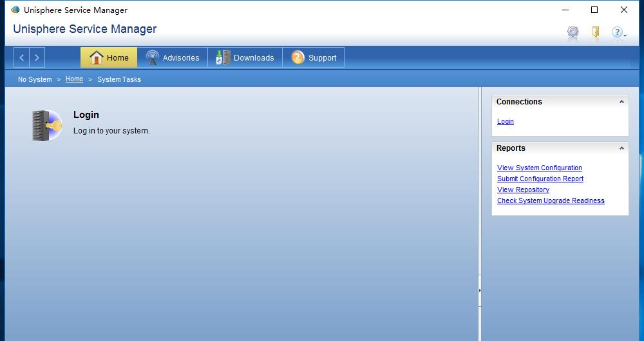
Task: Collapse the right side panel splitter
Action: coord(480,291)
